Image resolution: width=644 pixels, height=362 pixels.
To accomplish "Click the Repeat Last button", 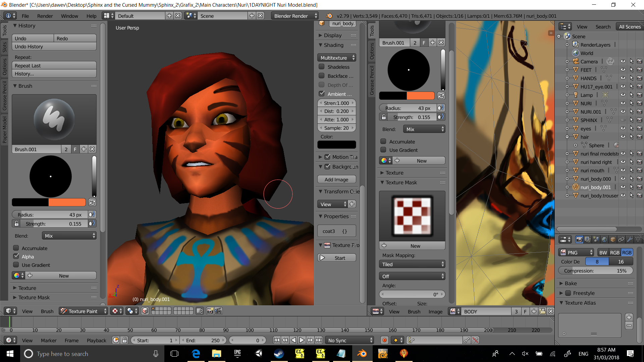I will pyautogui.click(x=54, y=65).
